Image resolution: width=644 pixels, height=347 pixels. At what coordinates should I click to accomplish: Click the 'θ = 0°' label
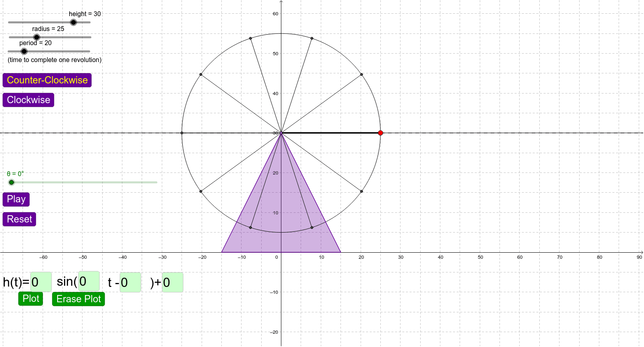15,174
